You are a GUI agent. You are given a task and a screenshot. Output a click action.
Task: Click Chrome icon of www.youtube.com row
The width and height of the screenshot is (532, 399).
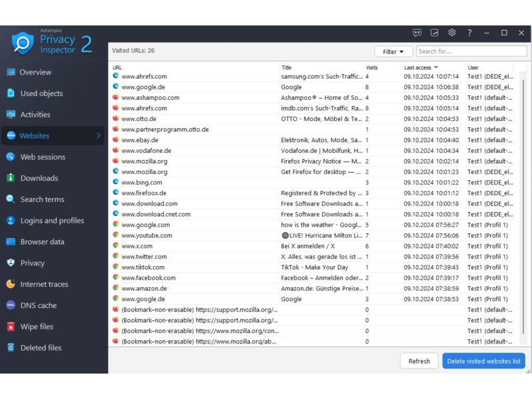[116, 235]
